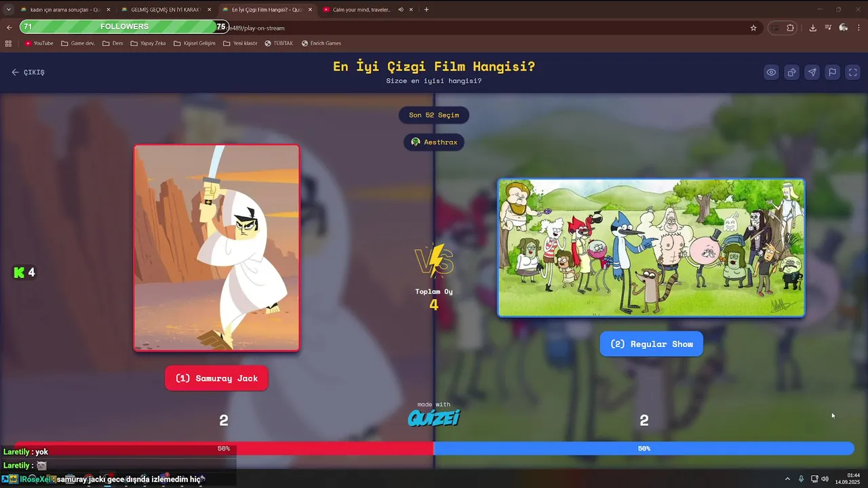Open the TÜBİTAK bookmark

(279, 43)
